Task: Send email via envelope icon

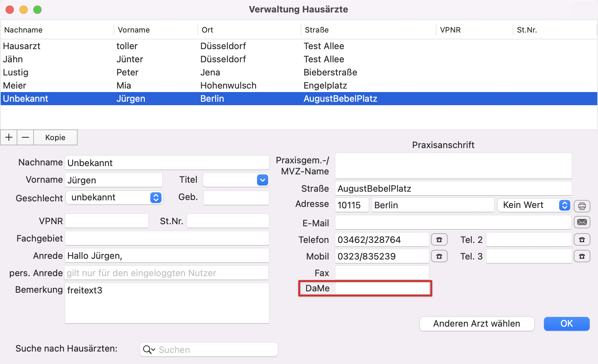Action: [x=582, y=222]
